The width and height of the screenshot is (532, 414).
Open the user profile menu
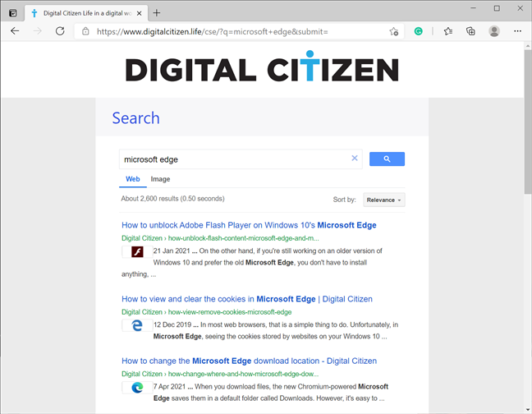(494, 31)
